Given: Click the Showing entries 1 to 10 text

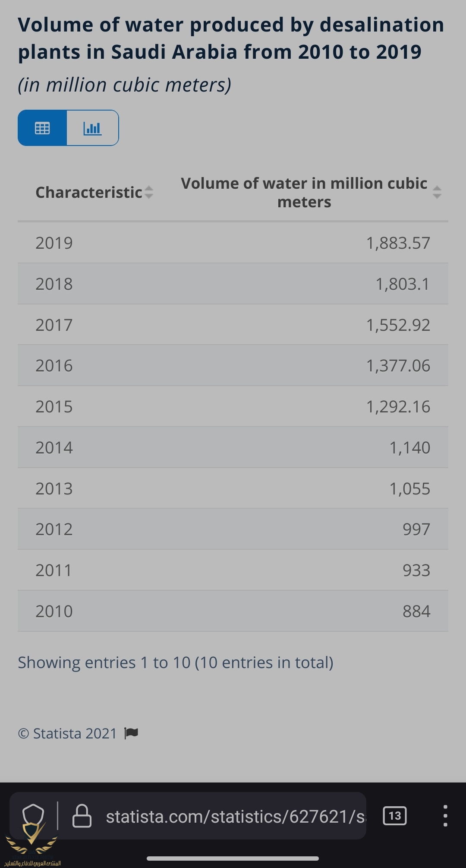Looking at the screenshot, I should (x=176, y=662).
